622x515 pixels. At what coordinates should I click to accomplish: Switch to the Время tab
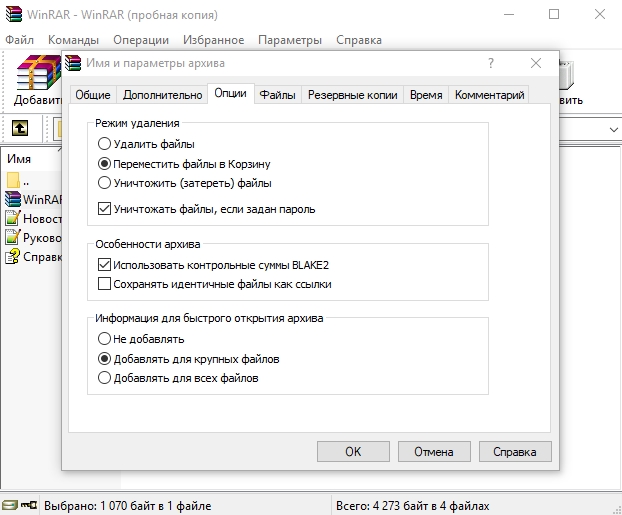click(x=426, y=95)
